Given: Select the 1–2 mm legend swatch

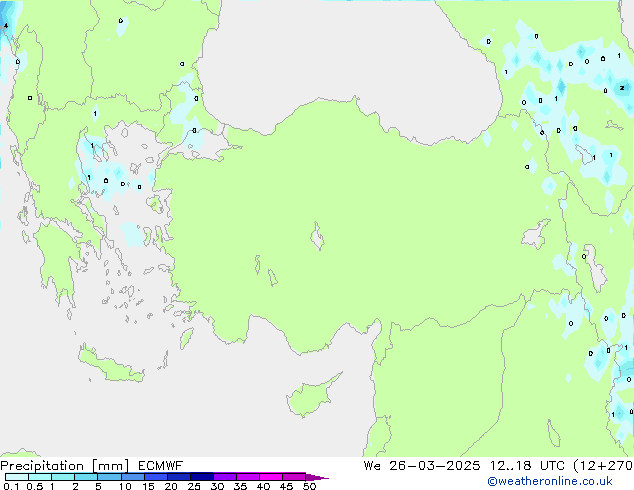Looking at the screenshot, I should [x=63, y=477].
